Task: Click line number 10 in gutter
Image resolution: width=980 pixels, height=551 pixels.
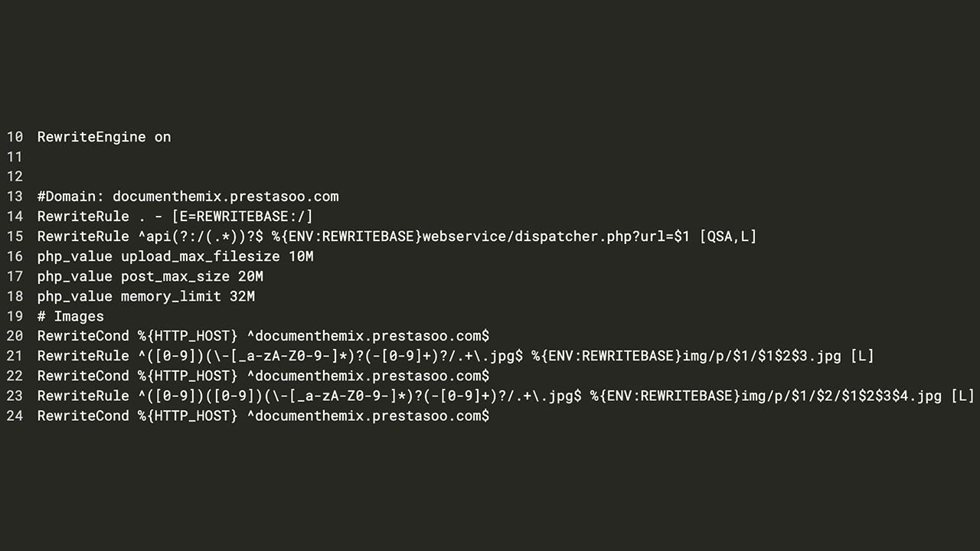Action: [x=15, y=137]
